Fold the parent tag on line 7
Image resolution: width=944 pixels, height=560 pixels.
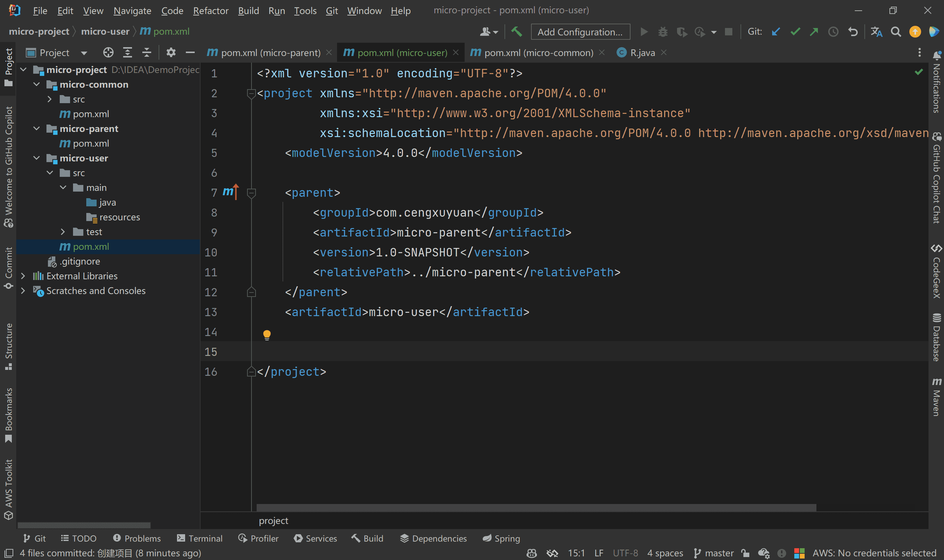tap(251, 193)
